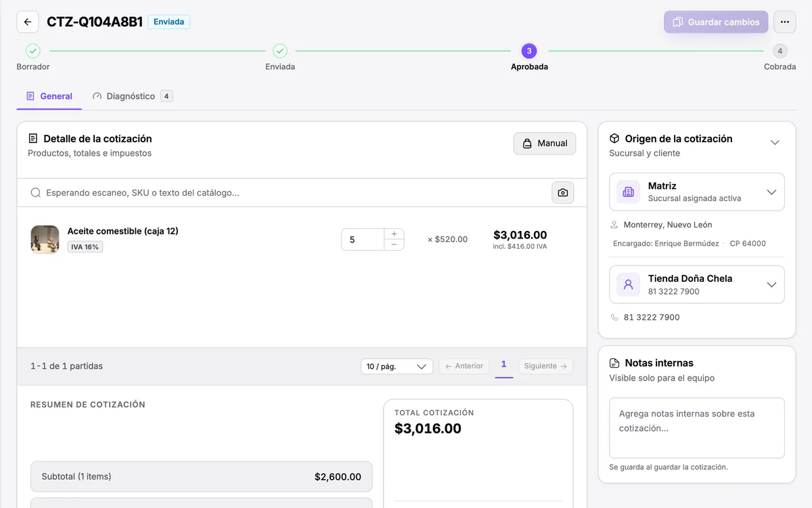Image resolution: width=812 pixels, height=508 pixels.
Task: Collapse the Origen de la cotización panel
Action: click(x=775, y=142)
